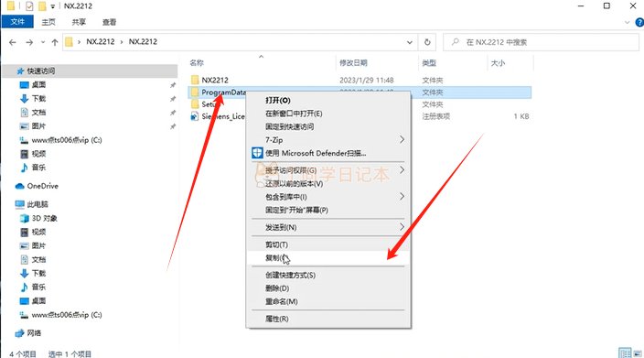644x358 pixels.
Task: Click the Forward navigation arrow
Action: point(29,42)
